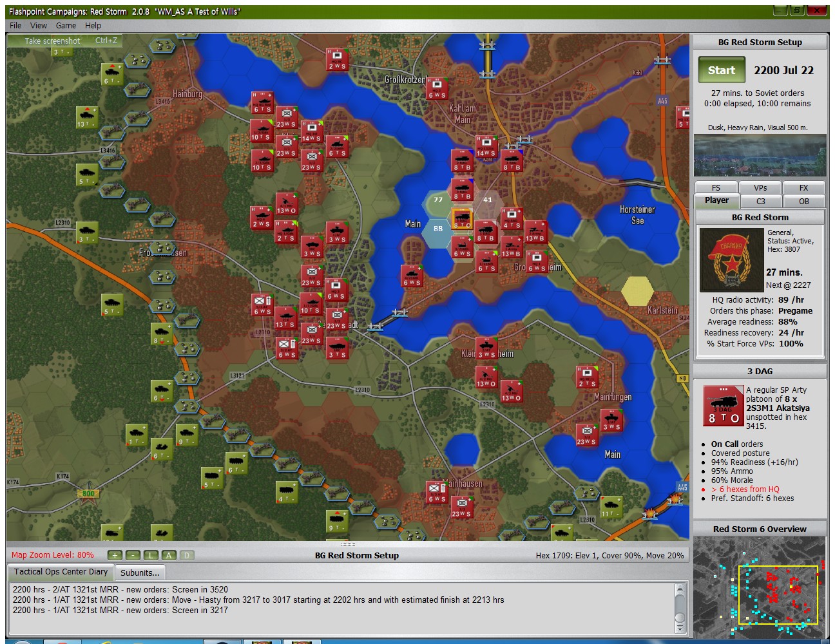835x644 pixels.
Task: Switch to the Subunits tab
Action: pyautogui.click(x=140, y=573)
